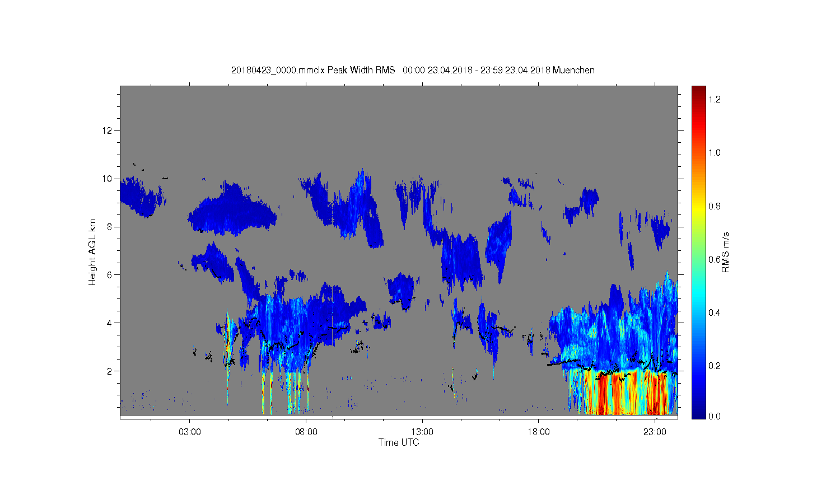Screen dimensions: 840x504
Task: Click the '18:00' time tick label
Action: coord(539,432)
